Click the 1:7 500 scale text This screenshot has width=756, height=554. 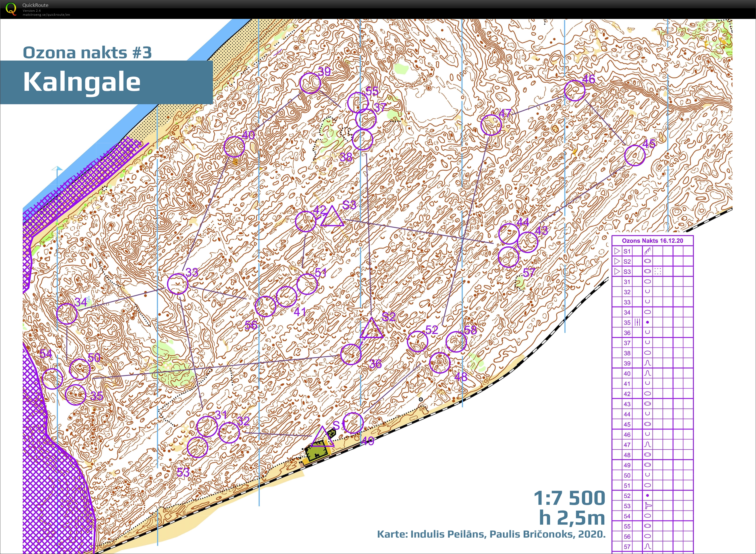[x=569, y=498]
